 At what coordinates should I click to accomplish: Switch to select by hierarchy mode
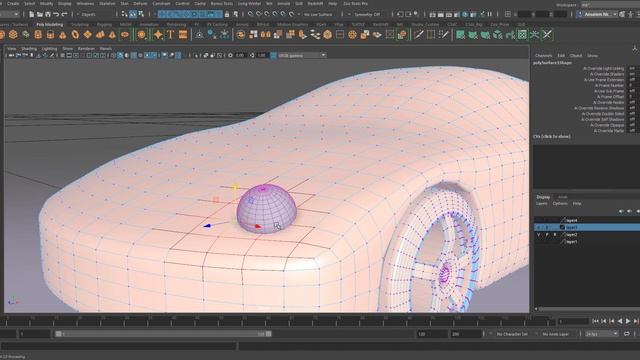(125, 14)
